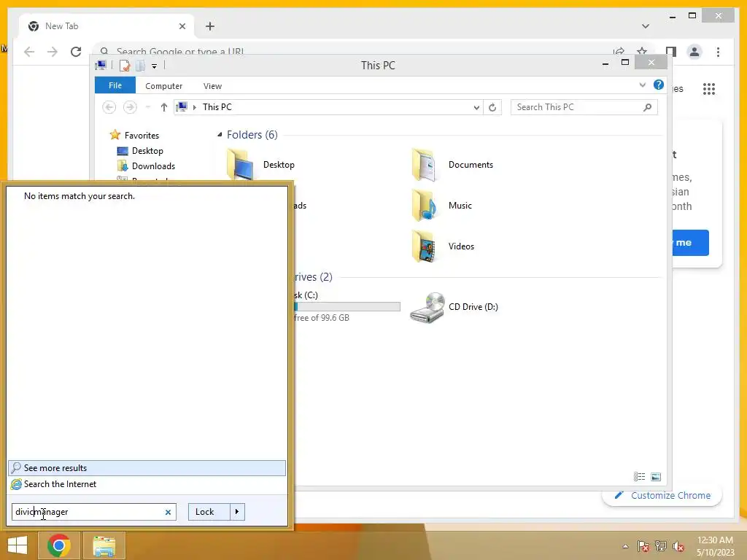
Task: Open the File tab in This PC
Action: point(115,85)
